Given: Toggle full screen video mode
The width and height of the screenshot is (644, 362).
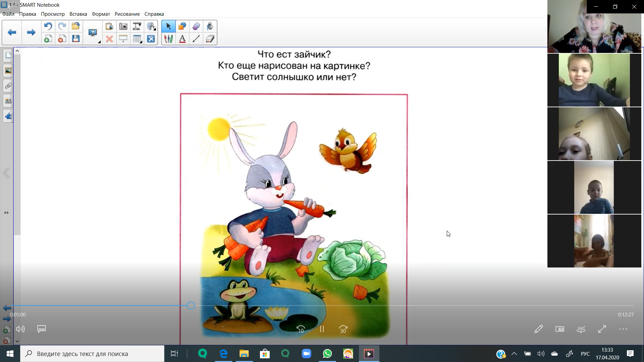Looking at the screenshot, I should click(602, 329).
